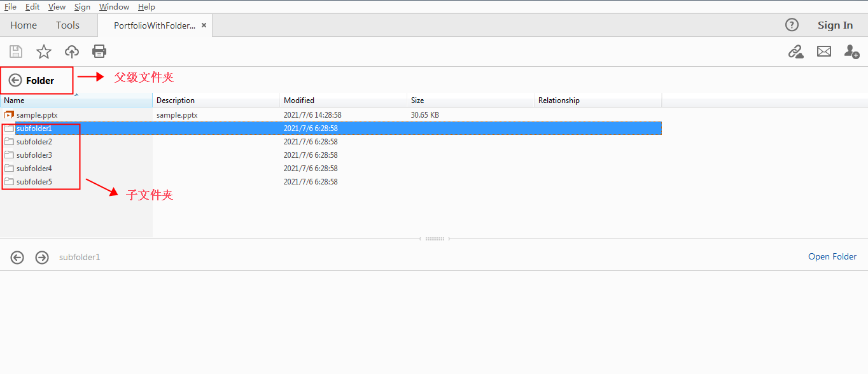Click the subfolder2 folder icon

pyautogui.click(x=9, y=142)
